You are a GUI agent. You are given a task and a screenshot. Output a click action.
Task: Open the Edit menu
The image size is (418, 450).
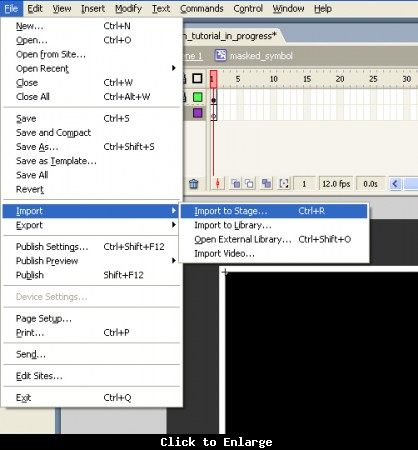click(x=35, y=8)
